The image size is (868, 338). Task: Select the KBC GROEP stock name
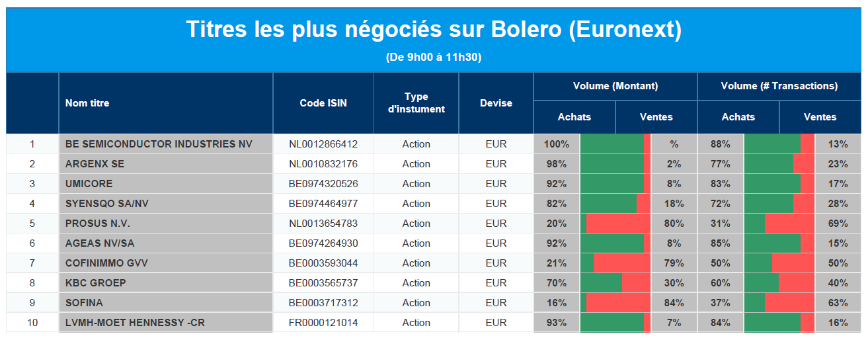click(x=95, y=283)
